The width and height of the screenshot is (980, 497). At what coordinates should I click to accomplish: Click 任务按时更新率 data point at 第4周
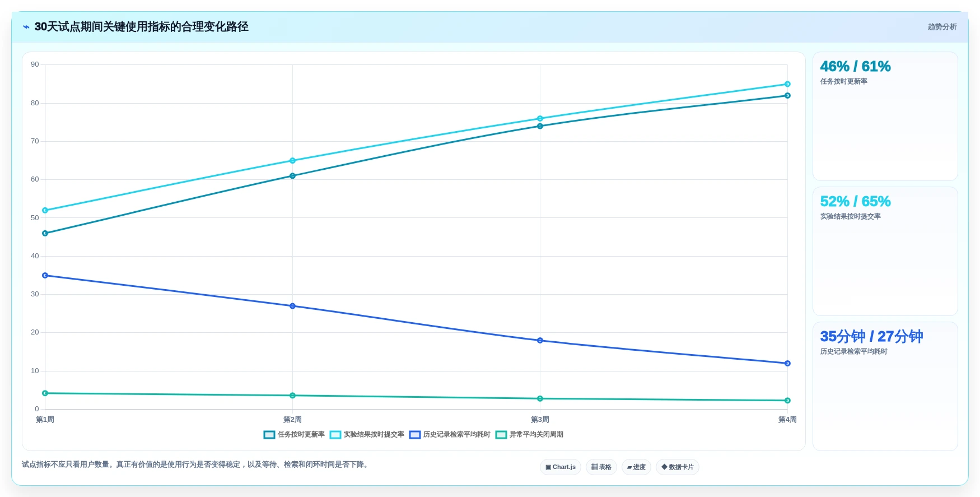(x=787, y=96)
